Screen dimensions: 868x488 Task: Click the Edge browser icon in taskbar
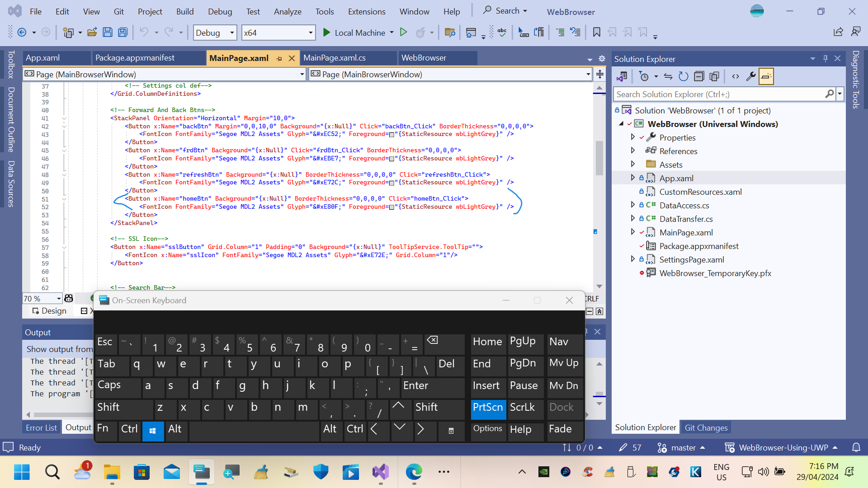414,472
